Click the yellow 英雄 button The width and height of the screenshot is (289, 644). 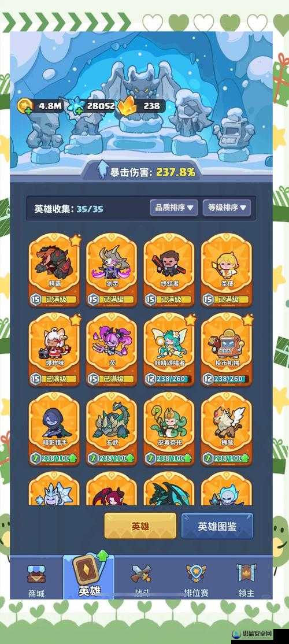(x=140, y=527)
